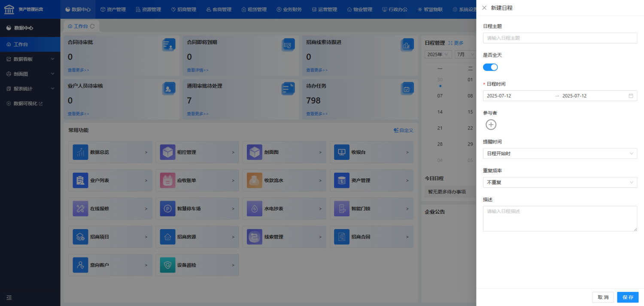This screenshot has height=306, width=644.
Task: Click the add participant plus icon
Action: 491,125
